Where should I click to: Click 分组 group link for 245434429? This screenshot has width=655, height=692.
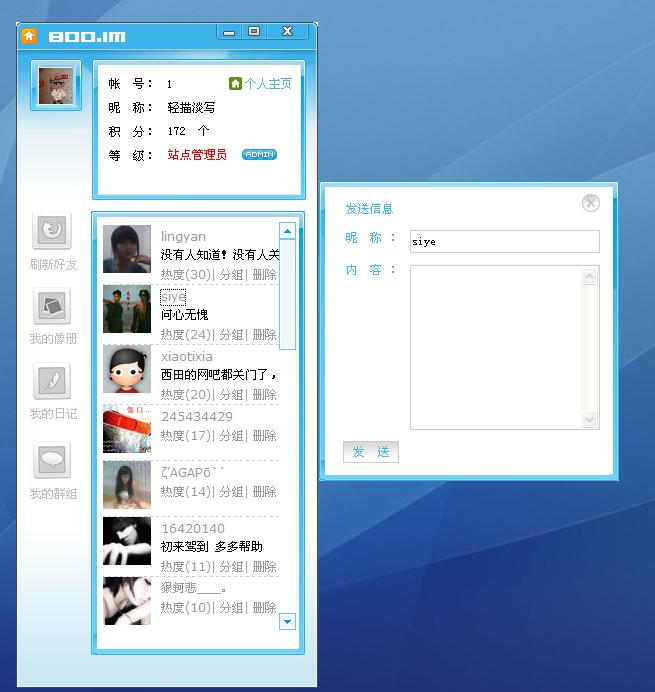click(x=231, y=436)
